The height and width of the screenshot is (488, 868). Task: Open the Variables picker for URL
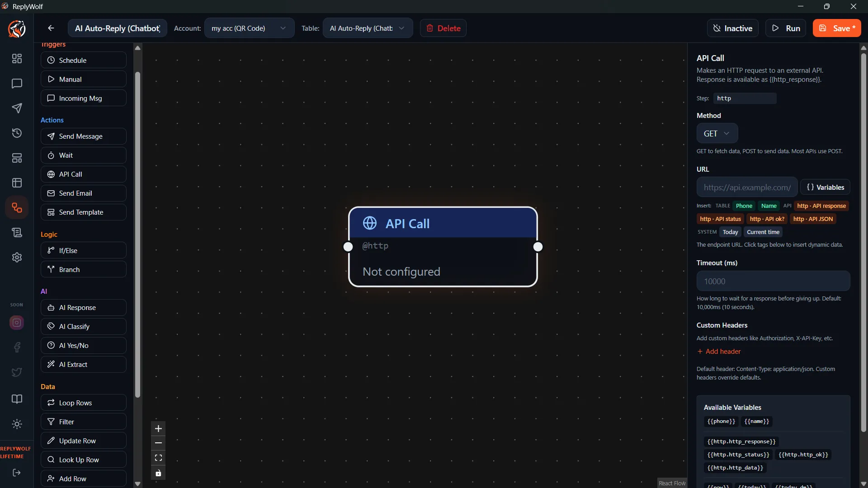tap(825, 187)
